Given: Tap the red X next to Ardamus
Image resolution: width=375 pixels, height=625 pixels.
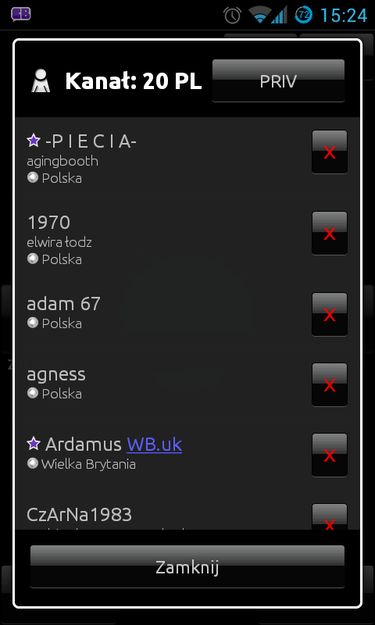Looking at the screenshot, I should (x=329, y=455).
